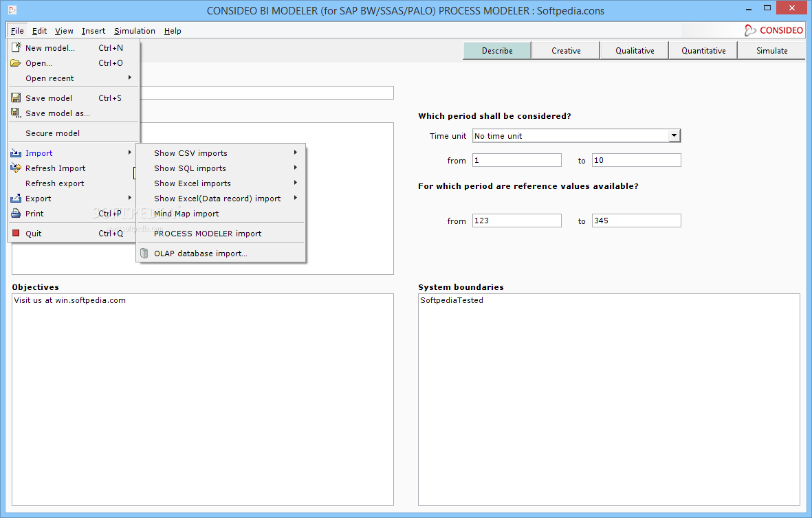This screenshot has height=518, width=812.
Task: Click the Save model floppy icon
Action: pos(16,98)
